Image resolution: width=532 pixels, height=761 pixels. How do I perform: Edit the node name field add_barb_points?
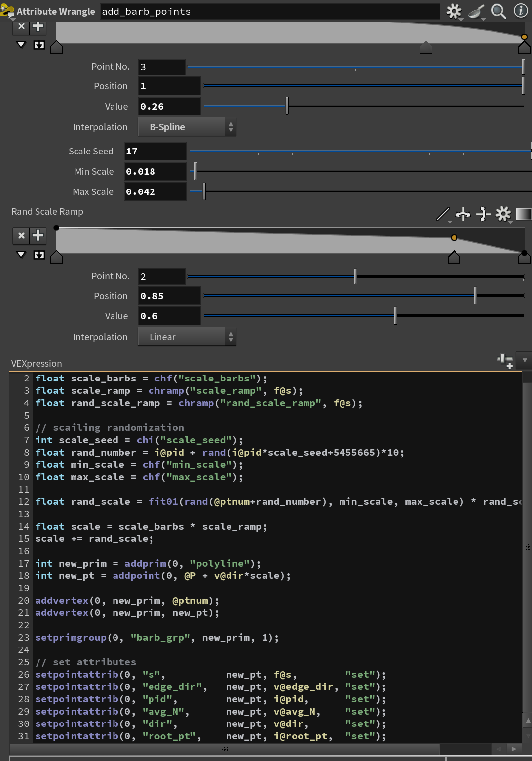(269, 11)
